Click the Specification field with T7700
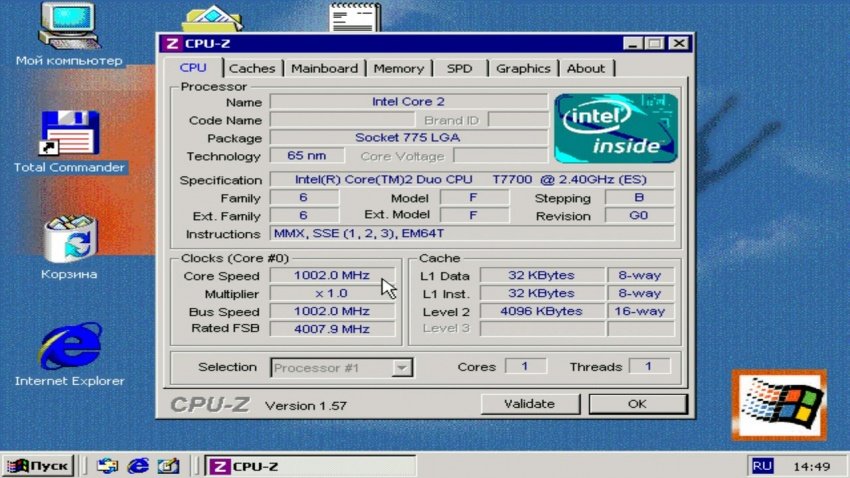This screenshot has height=478, width=850. (x=472, y=179)
